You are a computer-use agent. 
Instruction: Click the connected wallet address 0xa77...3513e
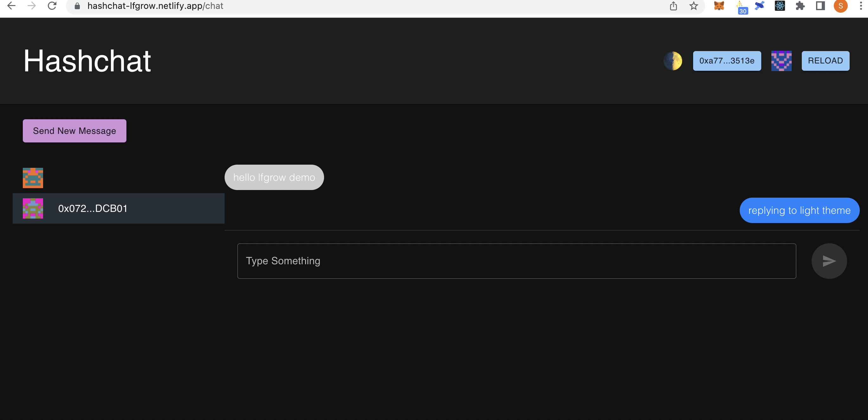[727, 60]
